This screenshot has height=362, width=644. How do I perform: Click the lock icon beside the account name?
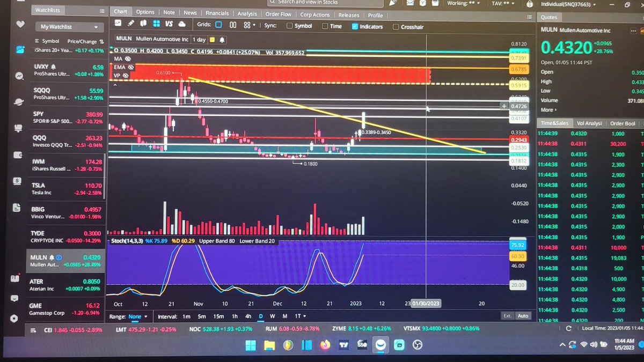coord(530,4)
